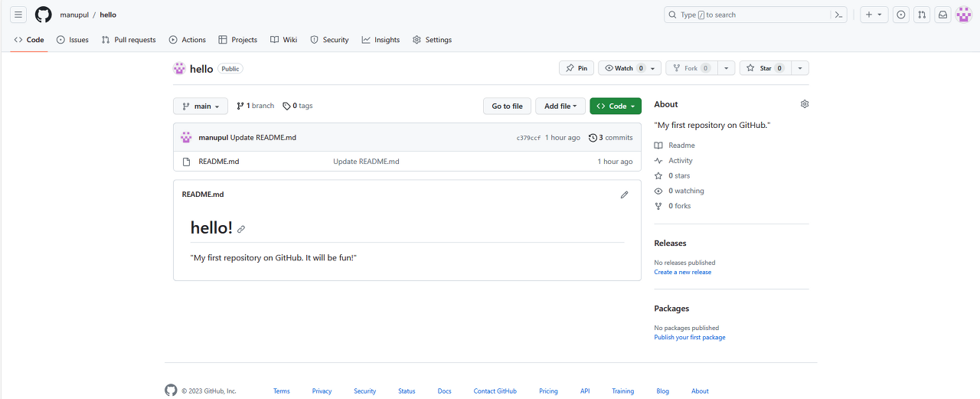Open the Issues inbox icon in header
980x399 pixels.
click(x=901, y=15)
